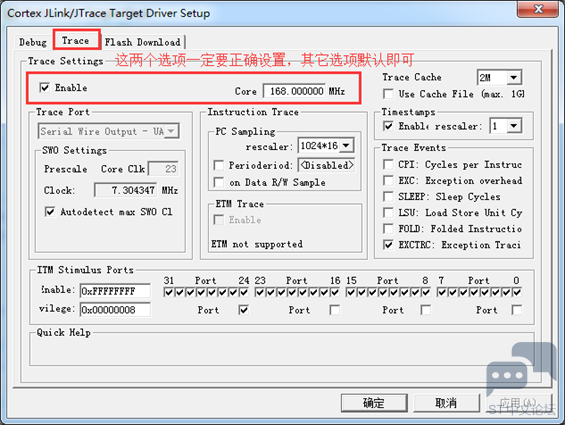The height and width of the screenshot is (425, 565).
Task: Toggle ITM stimulus port 24 checkbox
Action: tap(244, 292)
